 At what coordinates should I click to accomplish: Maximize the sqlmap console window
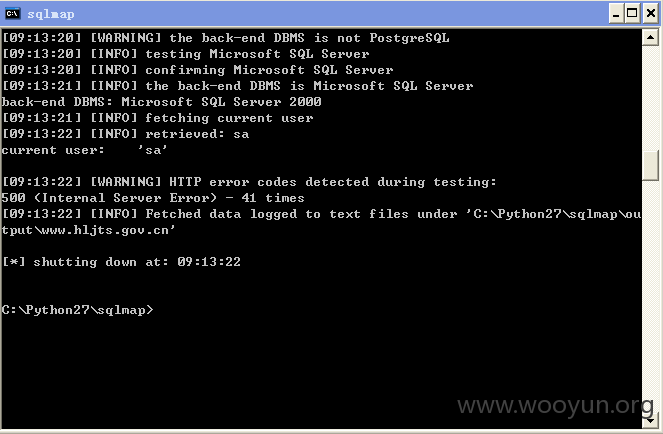click(632, 14)
